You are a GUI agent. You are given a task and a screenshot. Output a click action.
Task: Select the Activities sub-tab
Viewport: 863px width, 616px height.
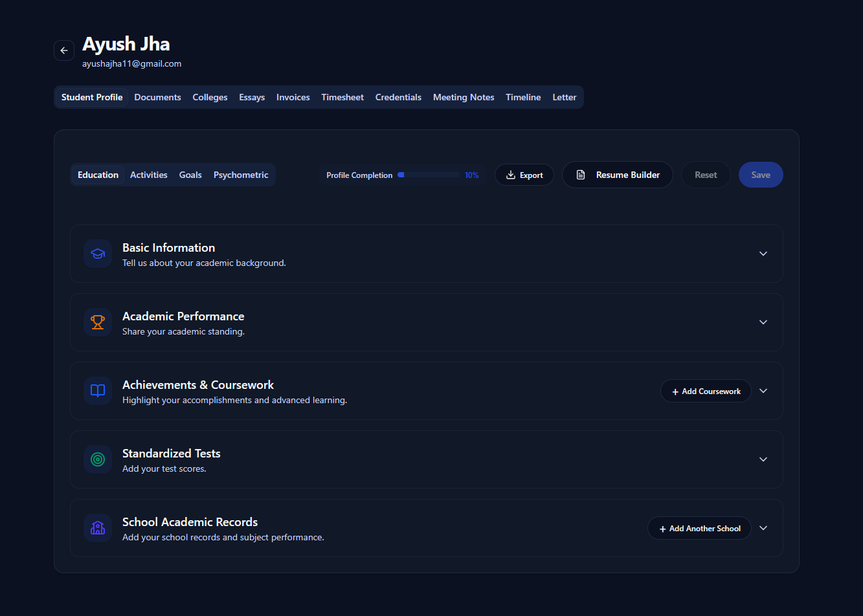pos(149,175)
